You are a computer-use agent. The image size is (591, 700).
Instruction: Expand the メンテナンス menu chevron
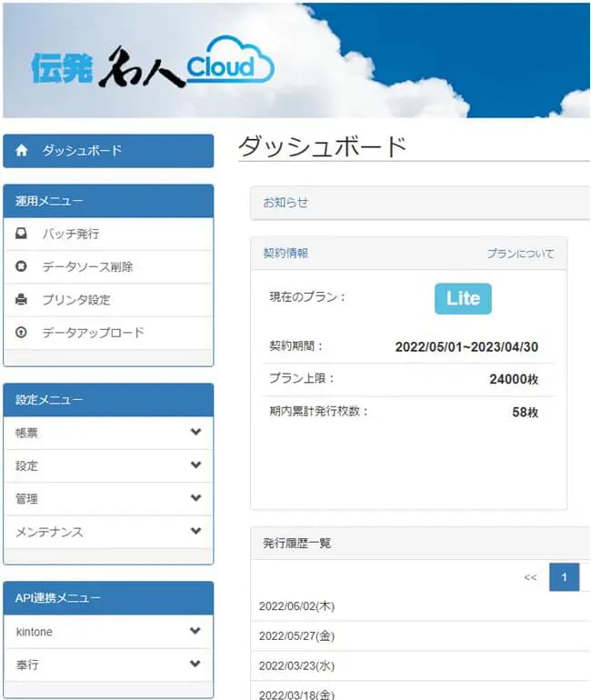click(195, 531)
